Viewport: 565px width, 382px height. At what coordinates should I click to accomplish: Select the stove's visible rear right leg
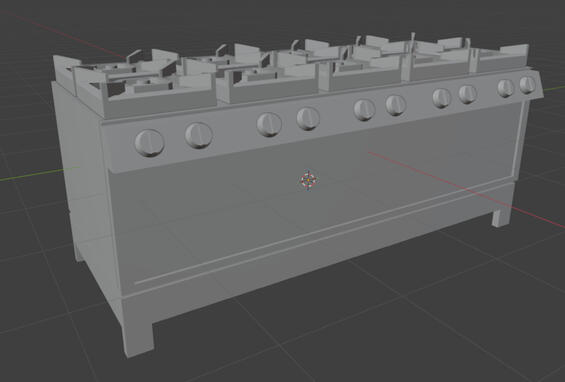(x=501, y=217)
